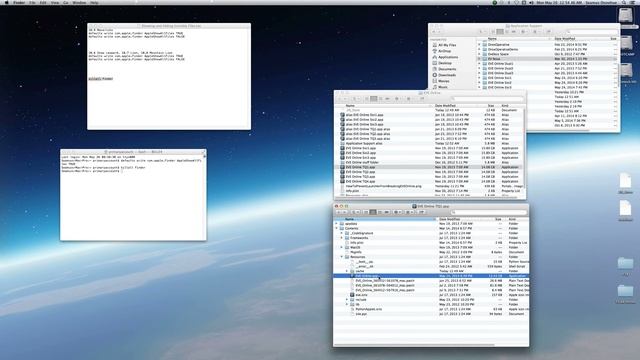
Task: Open the Spotlight search icon in menu bar
Action: tap(624, 2)
